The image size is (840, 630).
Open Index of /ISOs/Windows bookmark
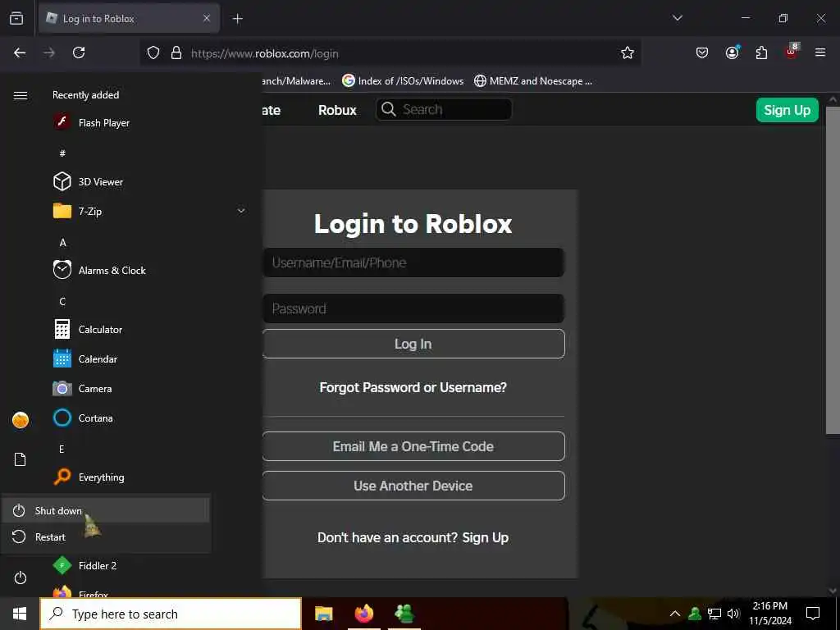tap(403, 81)
